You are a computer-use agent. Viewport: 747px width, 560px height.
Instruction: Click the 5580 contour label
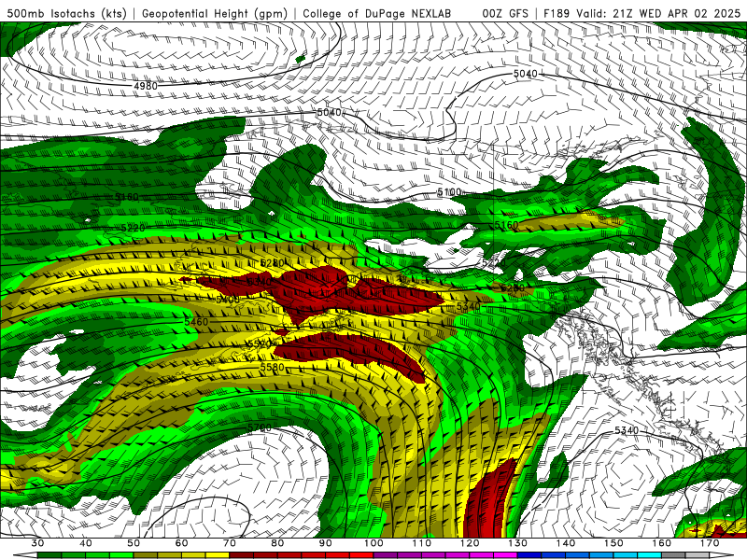pos(273,367)
